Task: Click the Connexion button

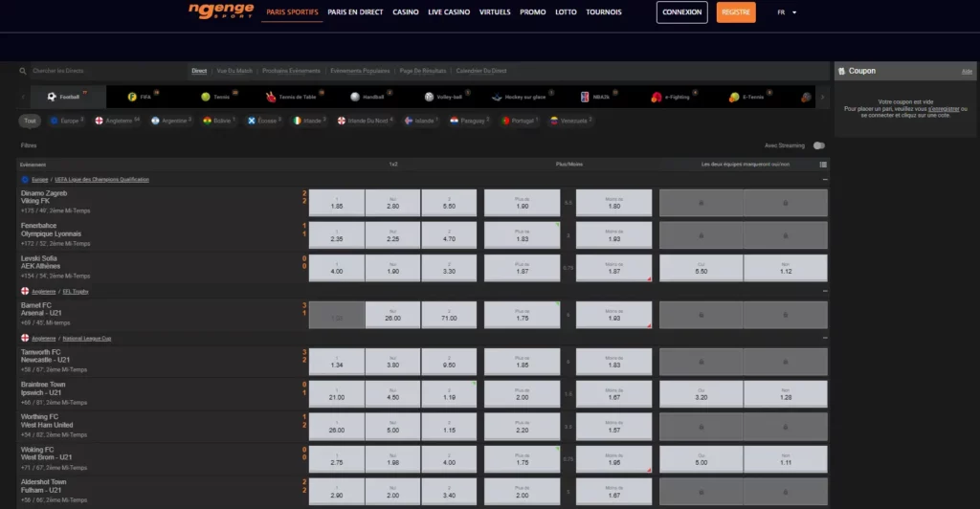Action: pos(681,12)
